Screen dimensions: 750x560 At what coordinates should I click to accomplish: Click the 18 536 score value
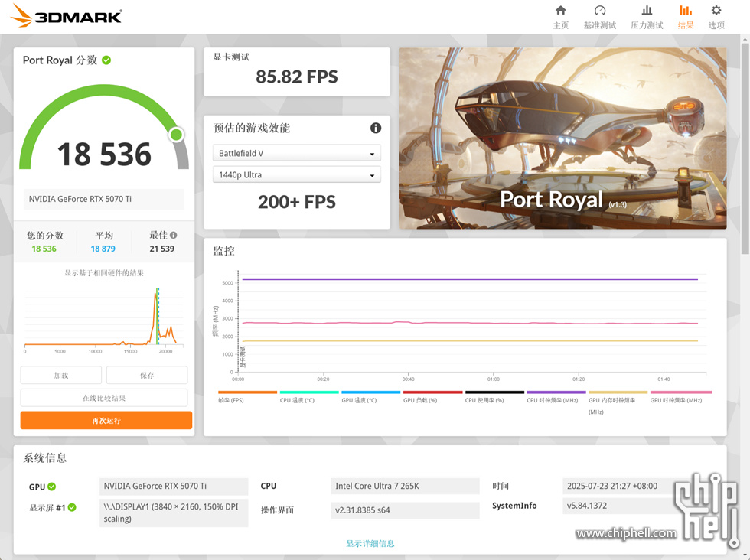104,155
